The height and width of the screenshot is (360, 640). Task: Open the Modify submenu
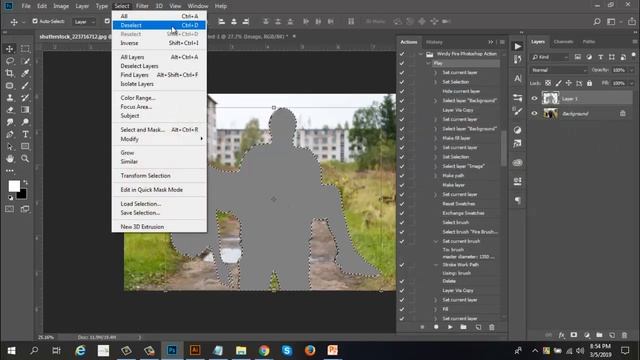point(159,139)
